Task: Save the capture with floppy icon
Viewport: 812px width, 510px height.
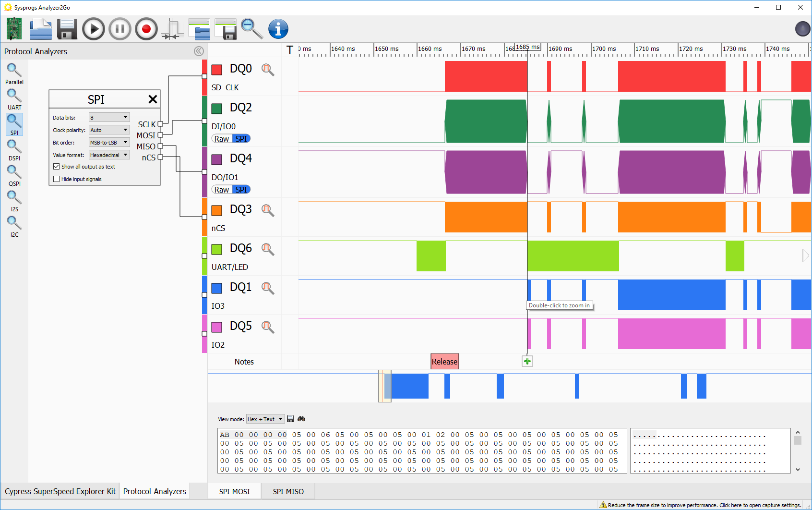Action: (x=67, y=29)
